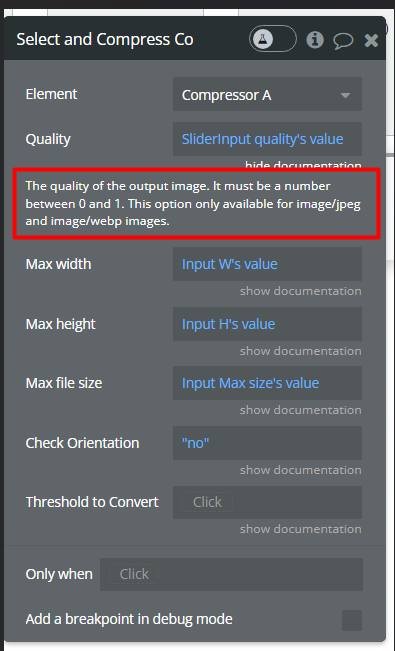This screenshot has width=395, height=651.
Task: Show documentation for Threshold to Convert
Action: click(x=300, y=529)
